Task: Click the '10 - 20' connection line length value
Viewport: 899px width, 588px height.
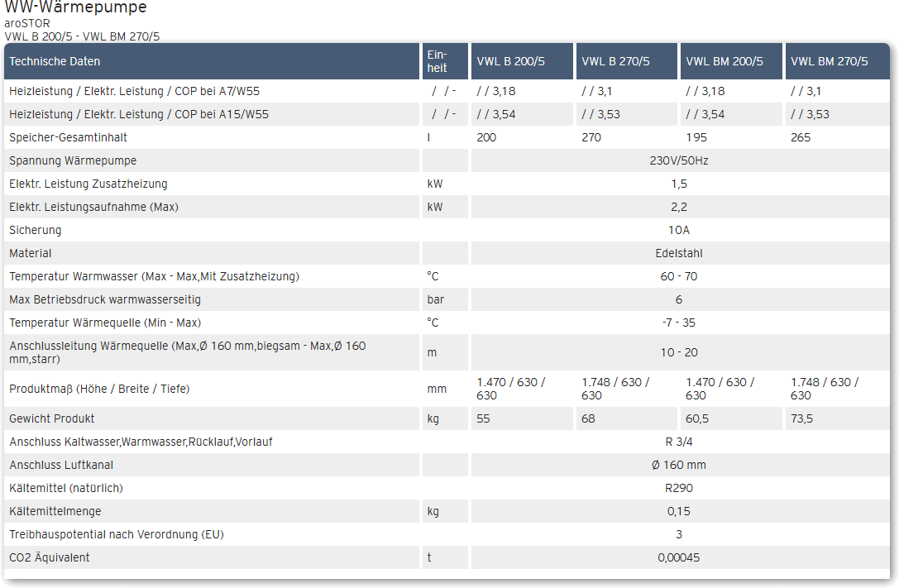Action: click(x=679, y=352)
